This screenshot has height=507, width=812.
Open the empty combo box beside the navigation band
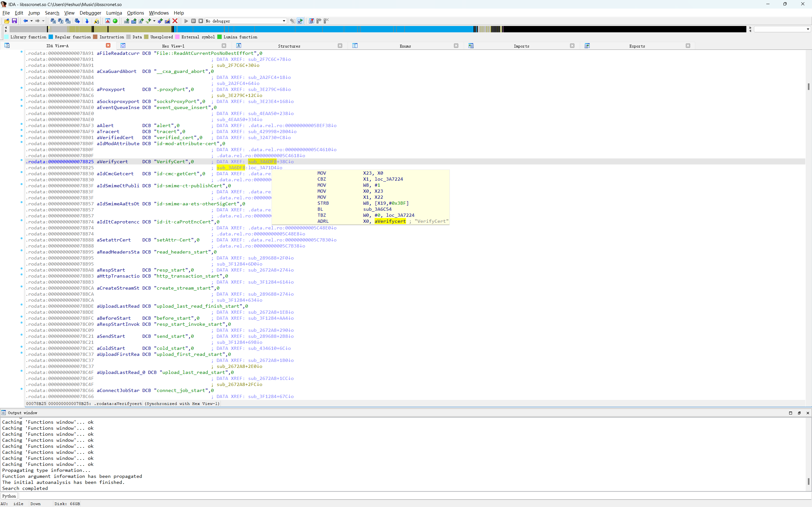coord(782,29)
